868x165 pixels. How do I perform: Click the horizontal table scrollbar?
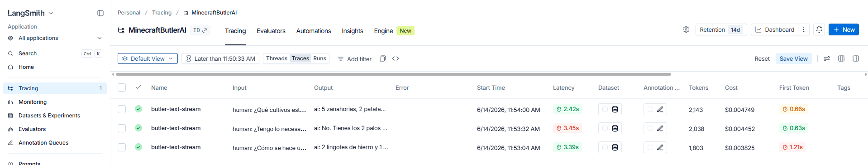(x=393, y=74)
